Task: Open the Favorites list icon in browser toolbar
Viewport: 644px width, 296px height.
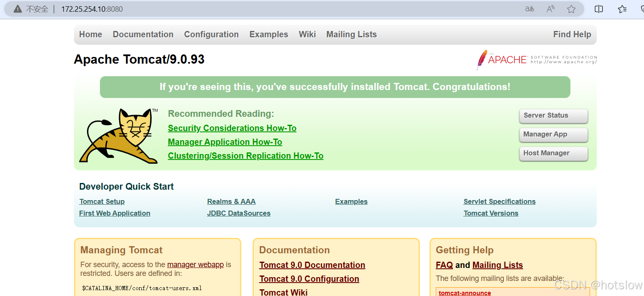Action: 622,9
